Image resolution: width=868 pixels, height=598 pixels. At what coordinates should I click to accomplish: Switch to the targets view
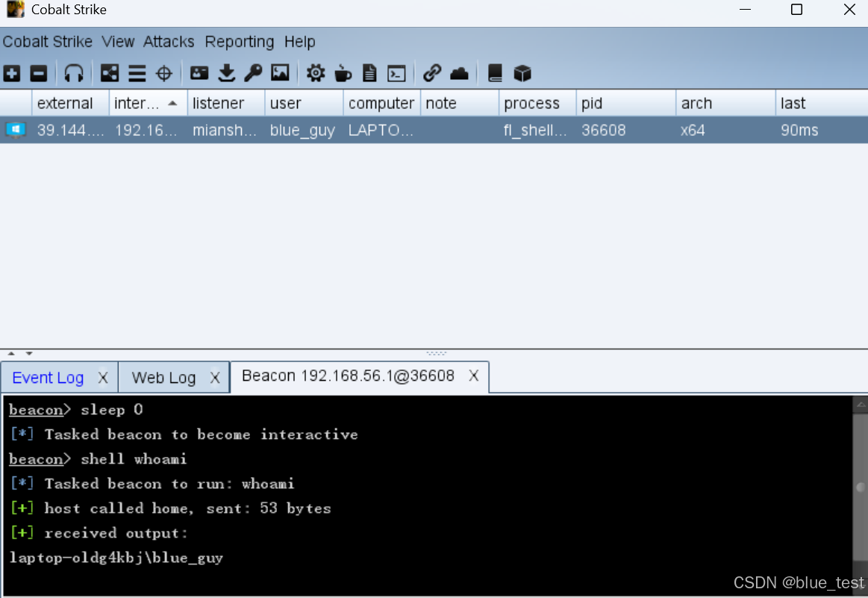pyautogui.click(x=163, y=72)
